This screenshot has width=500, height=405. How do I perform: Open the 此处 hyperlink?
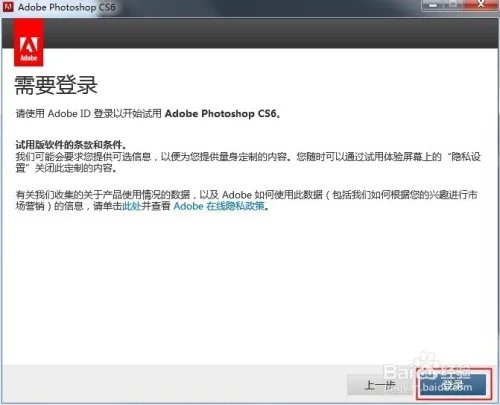(132, 206)
